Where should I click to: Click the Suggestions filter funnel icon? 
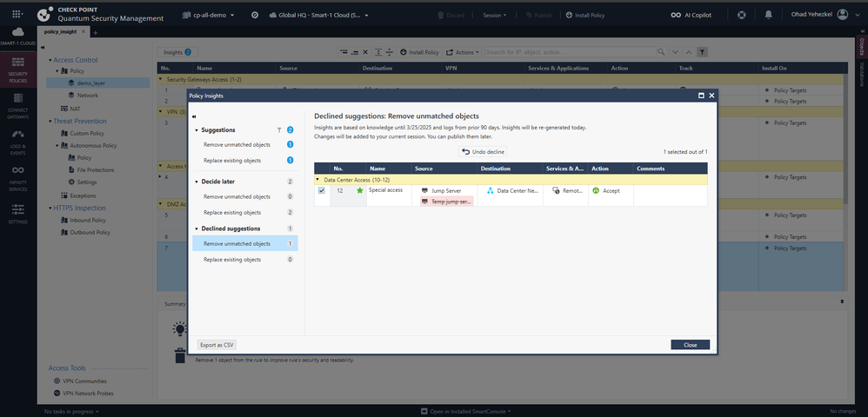(279, 130)
